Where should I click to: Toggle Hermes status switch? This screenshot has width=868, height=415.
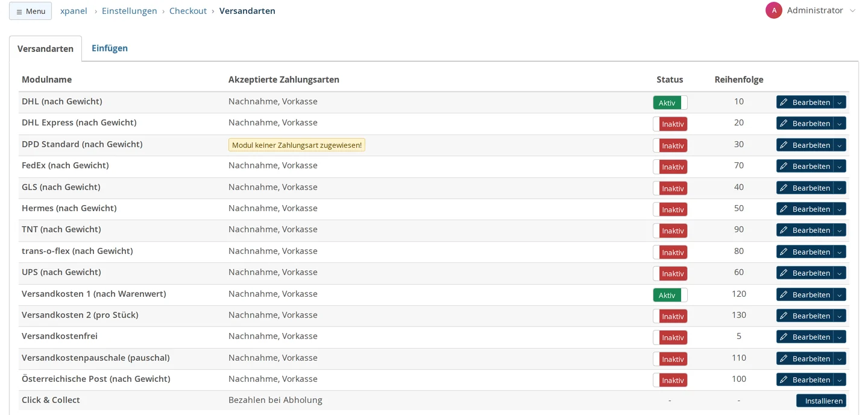click(670, 209)
